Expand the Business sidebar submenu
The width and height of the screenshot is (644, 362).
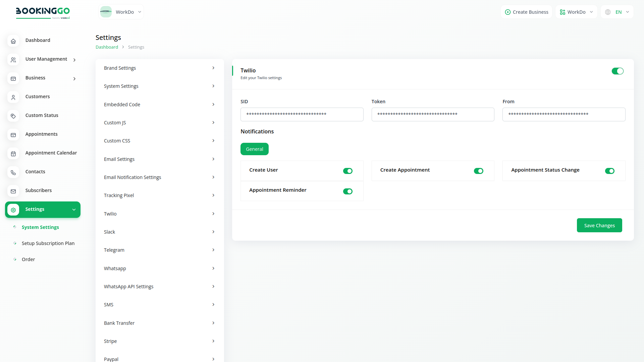click(x=74, y=79)
